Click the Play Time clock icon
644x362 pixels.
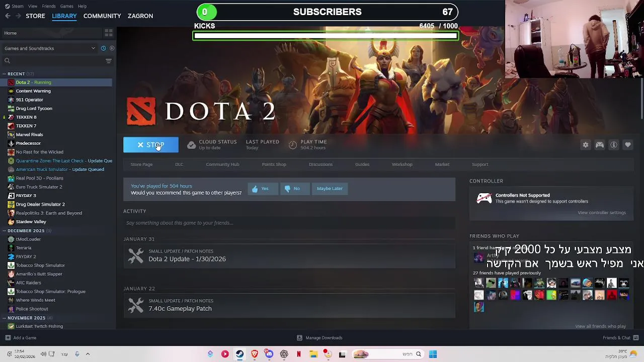293,145
